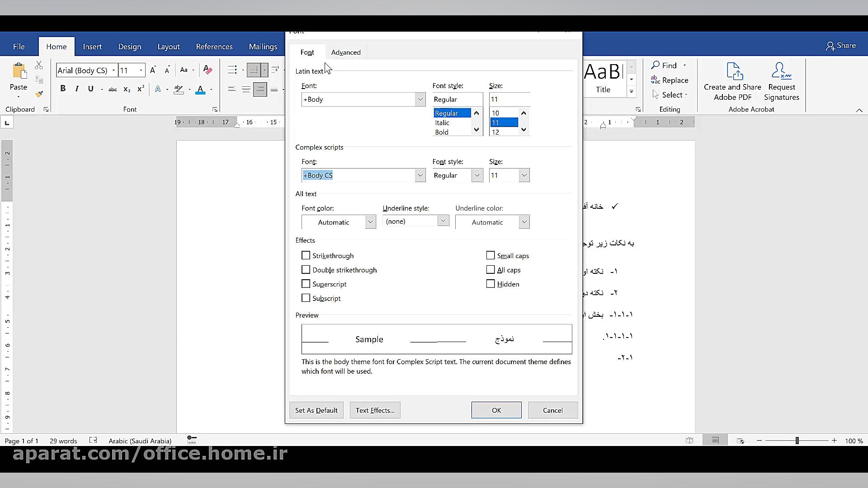Switch to the Advanced tab
This screenshot has width=868, height=488.
[x=346, y=52]
